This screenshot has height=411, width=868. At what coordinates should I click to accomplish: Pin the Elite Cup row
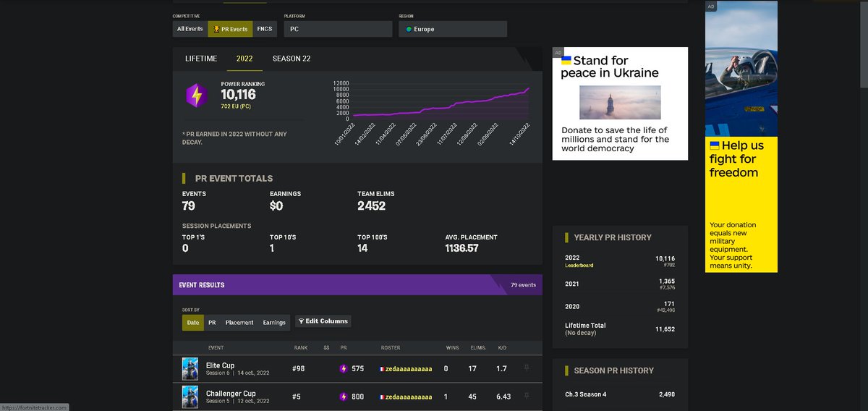click(x=527, y=368)
